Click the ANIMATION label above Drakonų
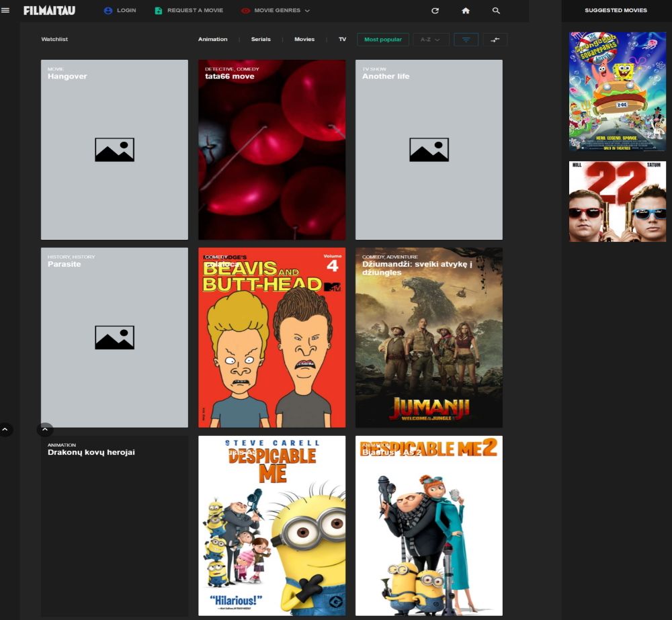This screenshot has height=620, width=672. point(62,445)
